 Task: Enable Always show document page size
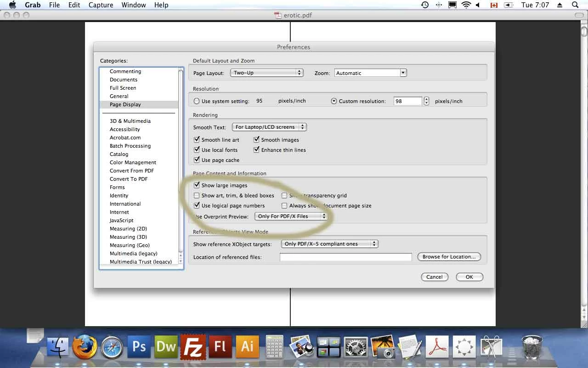[x=284, y=206]
